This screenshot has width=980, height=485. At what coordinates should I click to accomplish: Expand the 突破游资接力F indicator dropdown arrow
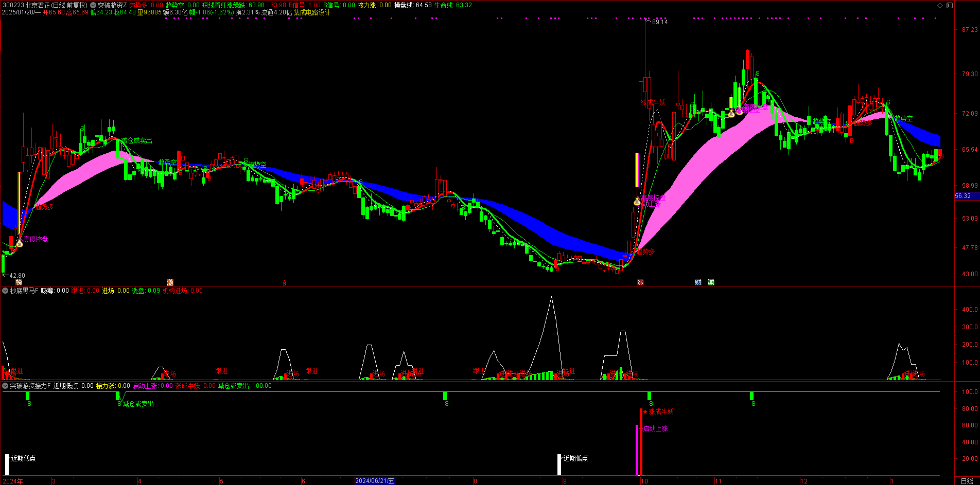(x=5, y=386)
